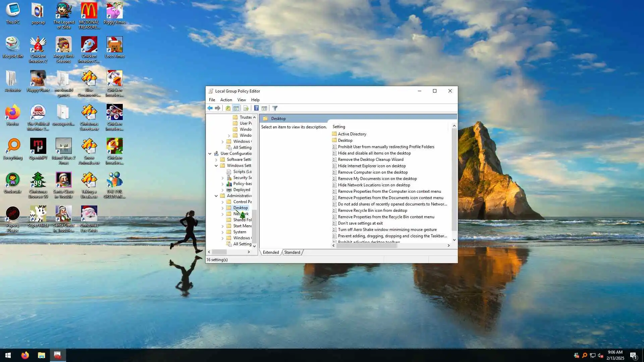Open Firefox from the taskbar

pos(25,355)
